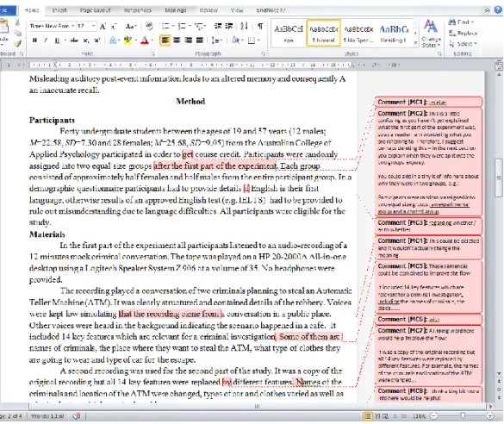The image size is (504, 424).
Task: Align text right
Action: 188,41
